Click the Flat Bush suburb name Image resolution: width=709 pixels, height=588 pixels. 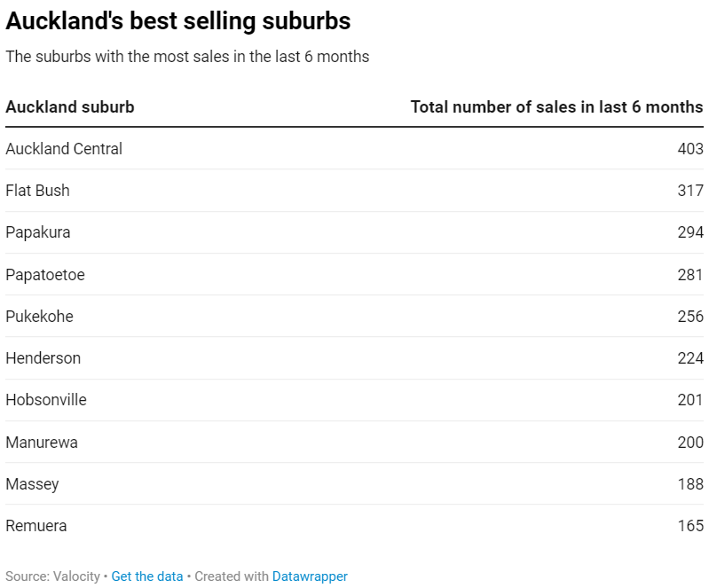pos(37,191)
